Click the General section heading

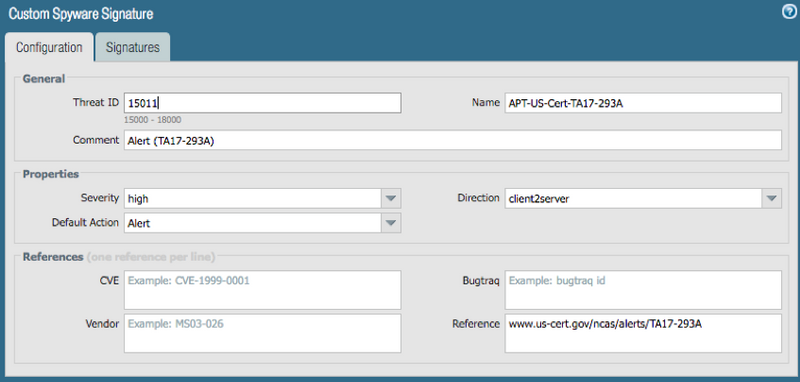tap(44, 79)
